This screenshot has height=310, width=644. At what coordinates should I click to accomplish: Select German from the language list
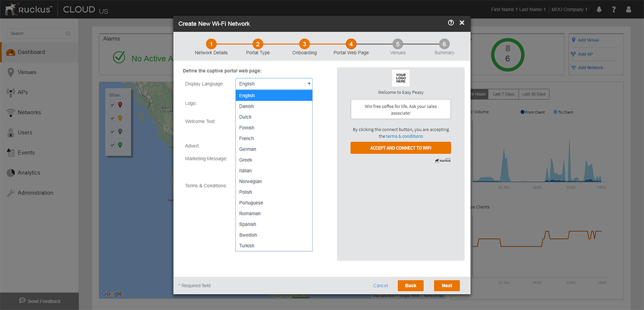coord(247,149)
